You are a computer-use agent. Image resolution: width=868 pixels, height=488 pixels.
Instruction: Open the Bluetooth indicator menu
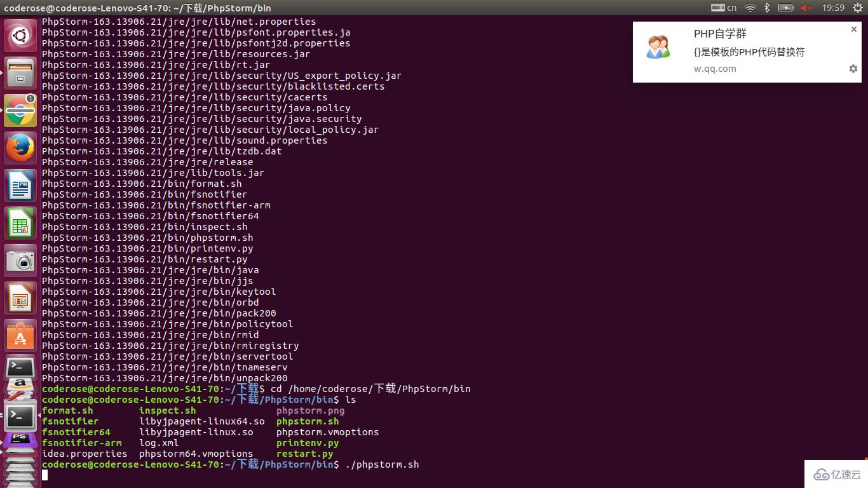point(767,8)
